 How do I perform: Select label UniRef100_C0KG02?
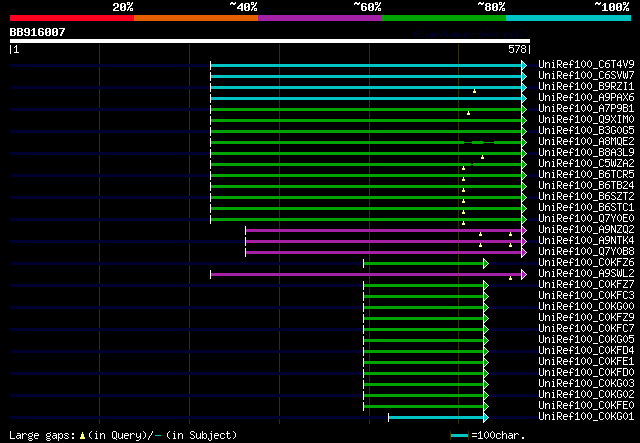(586, 395)
